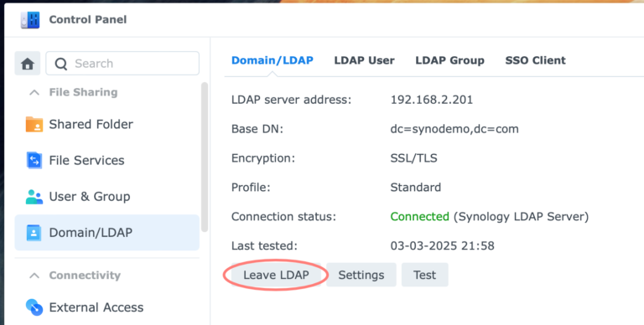Select User & Group label in sidebar
This screenshot has height=325, width=644.
click(x=90, y=197)
